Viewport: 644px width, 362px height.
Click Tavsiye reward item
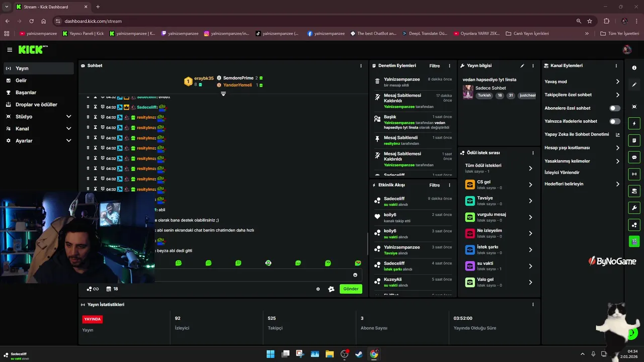point(498,201)
